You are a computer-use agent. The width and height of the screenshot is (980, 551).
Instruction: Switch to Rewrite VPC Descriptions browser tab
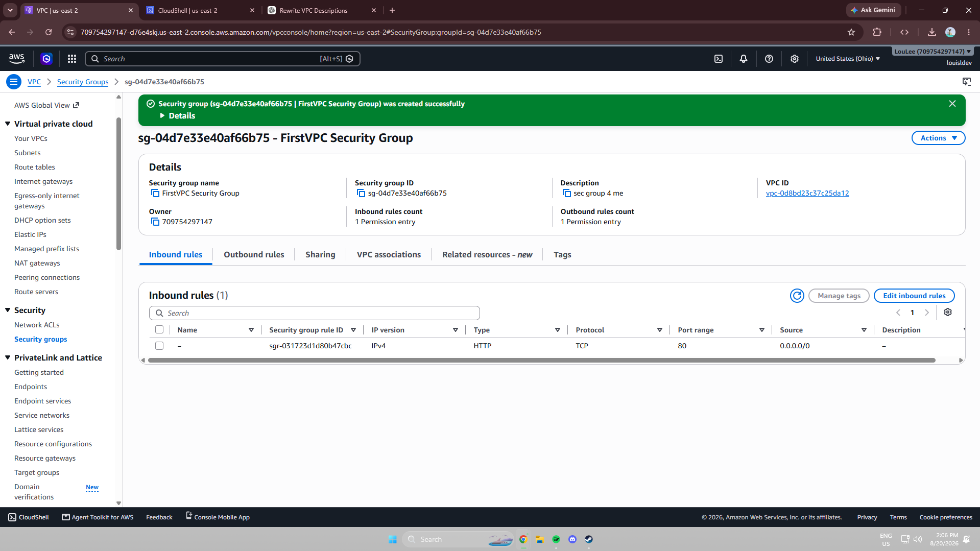[x=321, y=10]
